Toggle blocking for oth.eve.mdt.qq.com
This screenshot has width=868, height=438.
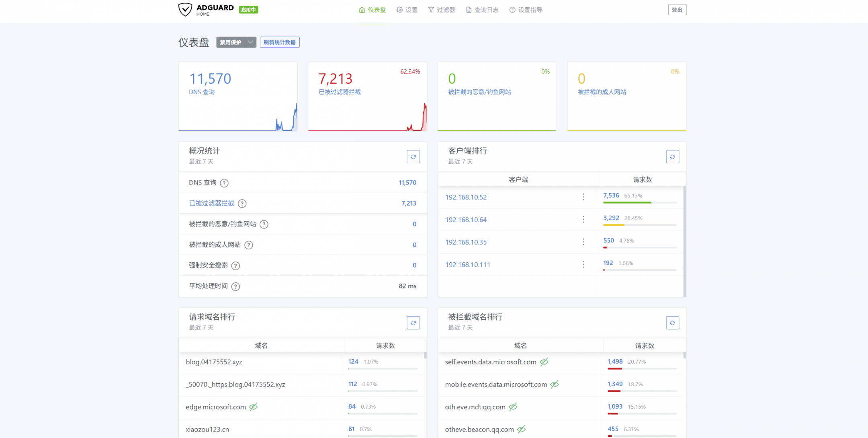pos(513,407)
